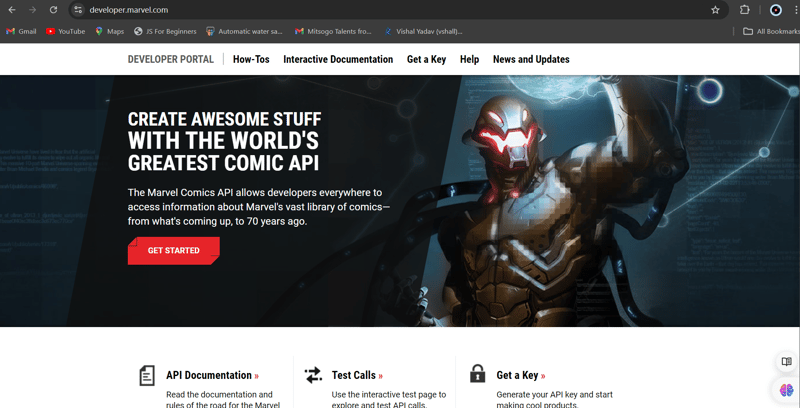
Task: Select Get a Key in the top nav
Action: coord(426,59)
